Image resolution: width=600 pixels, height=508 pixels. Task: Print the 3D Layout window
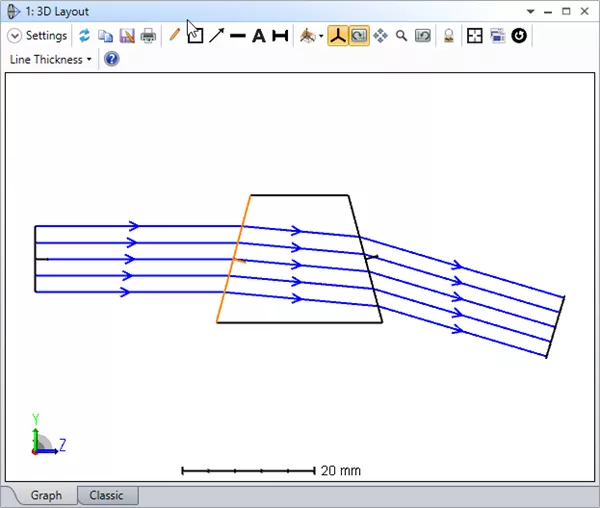(x=148, y=36)
